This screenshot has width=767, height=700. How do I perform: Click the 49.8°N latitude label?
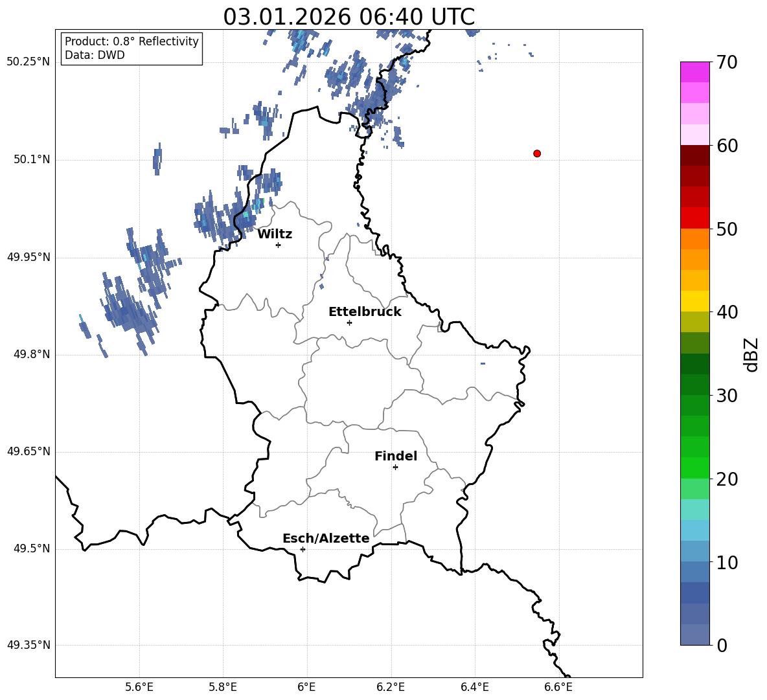pyautogui.click(x=32, y=354)
